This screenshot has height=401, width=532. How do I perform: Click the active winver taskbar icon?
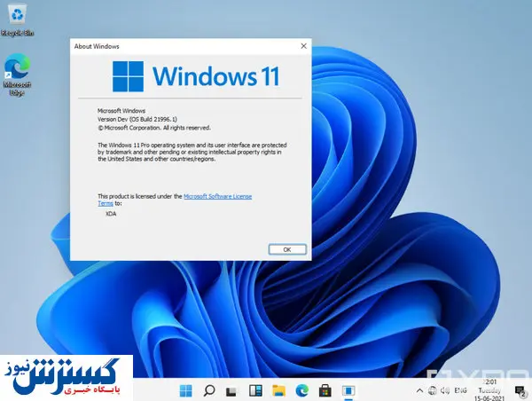[348, 390]
